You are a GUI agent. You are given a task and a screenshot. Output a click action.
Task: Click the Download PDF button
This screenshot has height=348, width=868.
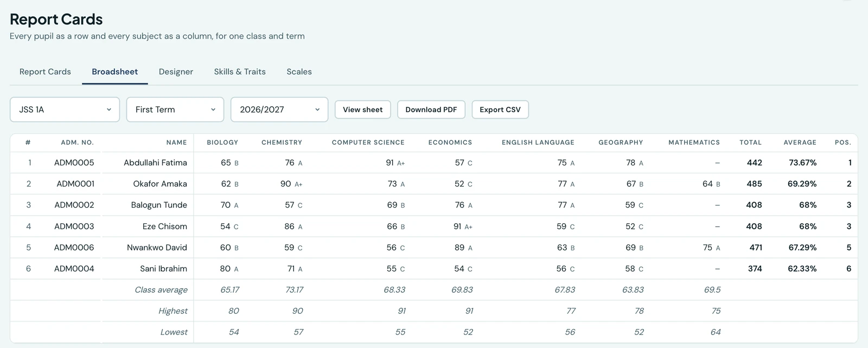coord(431,109)
